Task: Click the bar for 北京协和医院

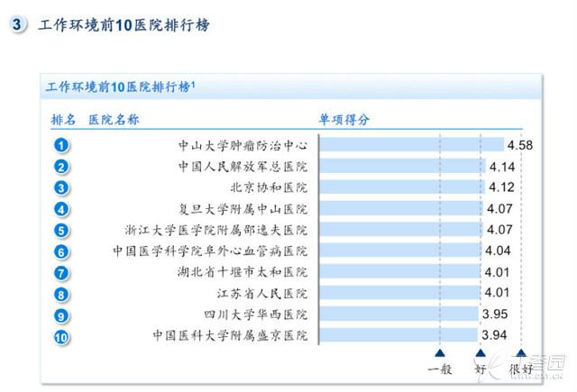Action: (x=402, y=187)
